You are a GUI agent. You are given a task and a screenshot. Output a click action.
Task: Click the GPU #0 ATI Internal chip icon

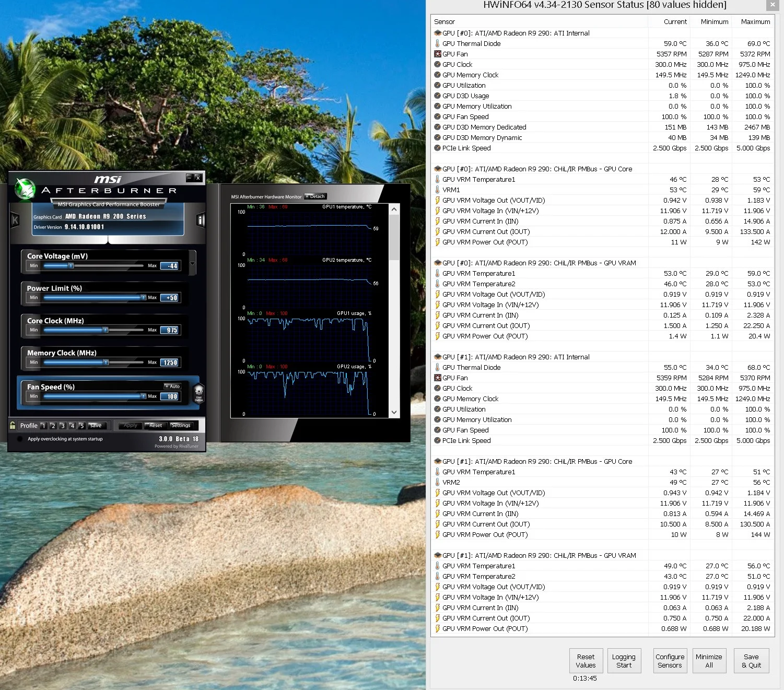tap(438, 33)
